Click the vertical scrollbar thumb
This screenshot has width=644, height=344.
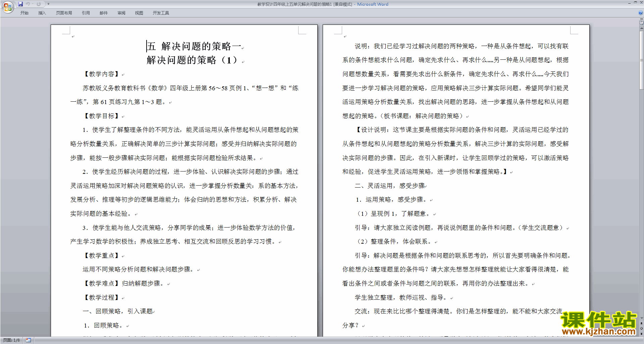click(x=641, y=60)
